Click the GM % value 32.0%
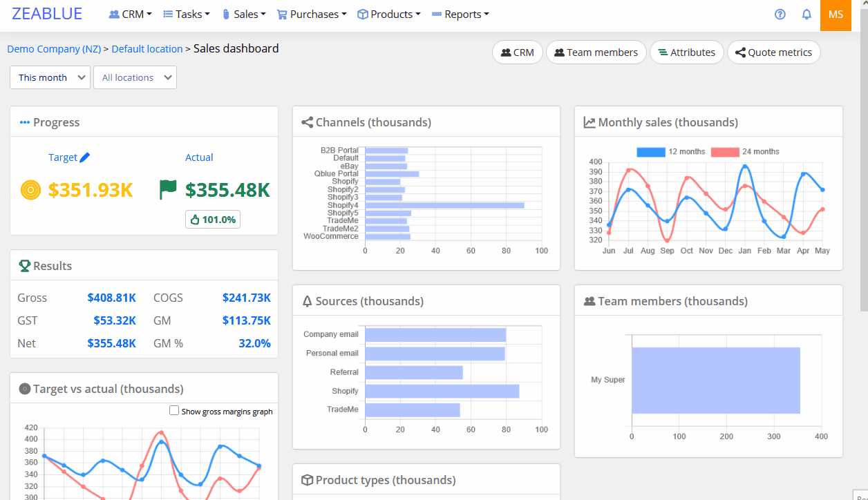The height and width of the screenshot is (500, 868). point(254,343)
